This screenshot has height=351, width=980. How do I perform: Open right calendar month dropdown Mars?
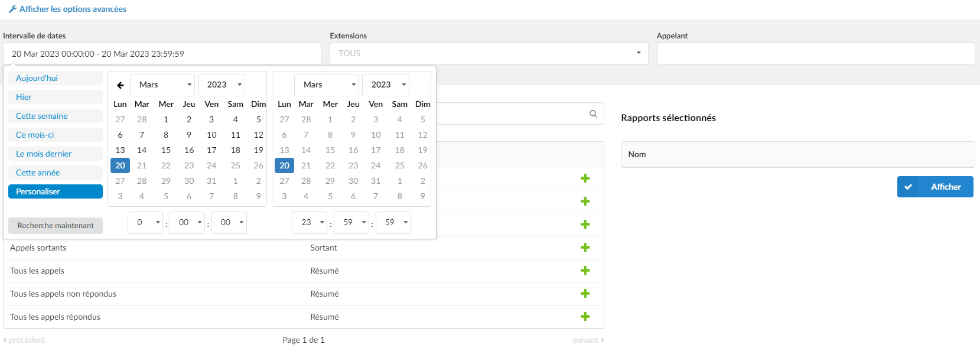[x=327, y=84]
